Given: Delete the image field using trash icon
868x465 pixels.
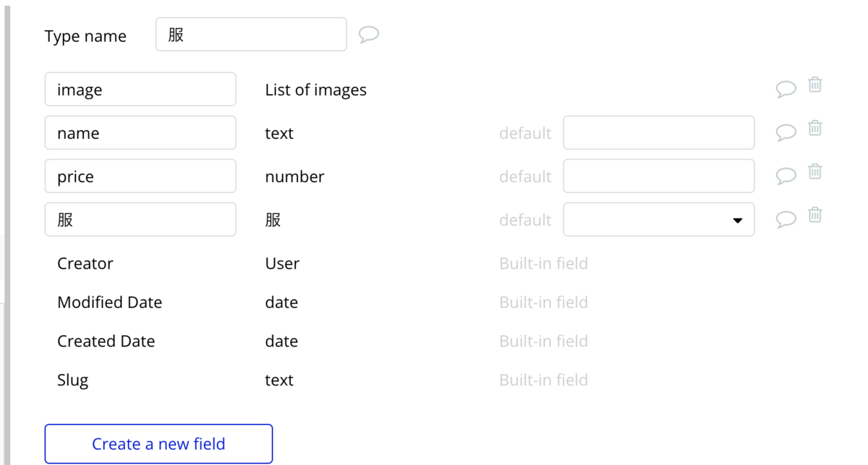Looking at the screenshot, I should click(815, 85).
